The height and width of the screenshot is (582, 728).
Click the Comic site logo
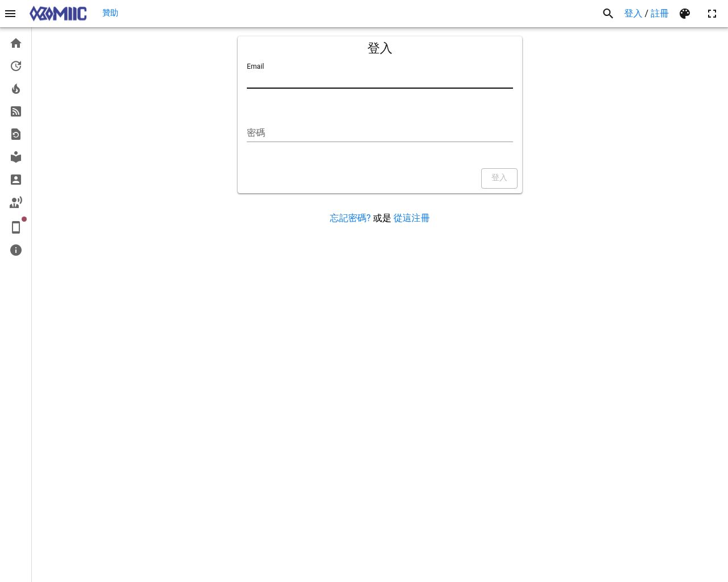[58, 14]
